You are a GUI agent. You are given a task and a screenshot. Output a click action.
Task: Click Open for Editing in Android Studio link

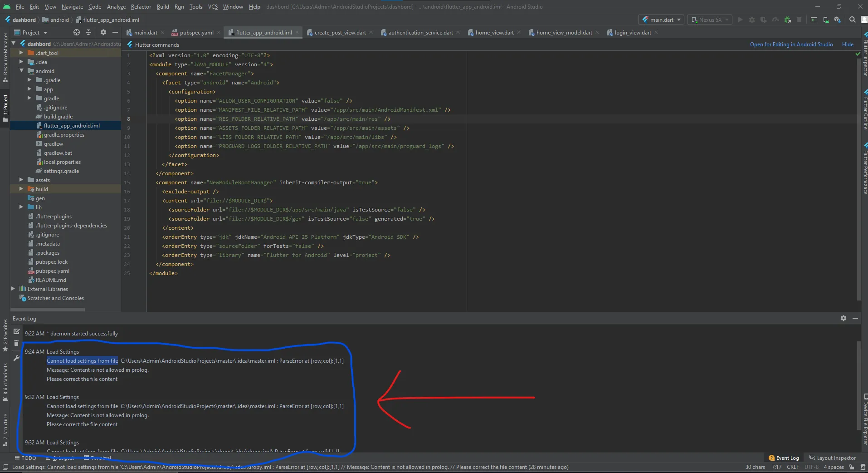tap(791, 44)
